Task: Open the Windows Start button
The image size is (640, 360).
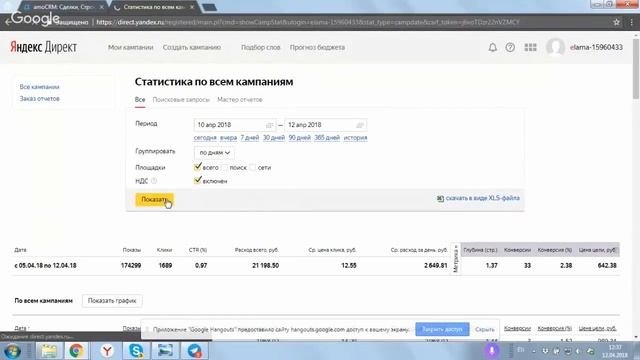Action: click(x=12, y=351)
